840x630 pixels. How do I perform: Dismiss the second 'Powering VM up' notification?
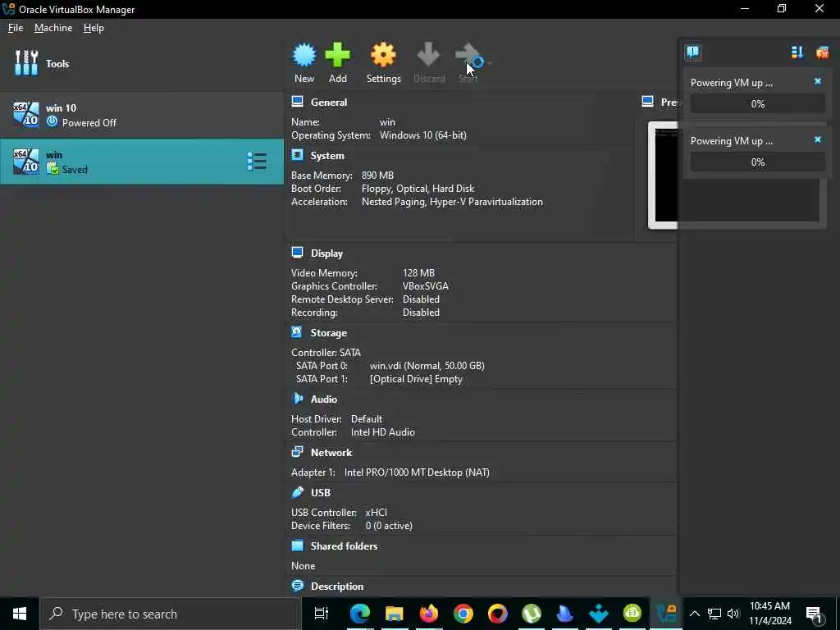(x=818, y=139)
